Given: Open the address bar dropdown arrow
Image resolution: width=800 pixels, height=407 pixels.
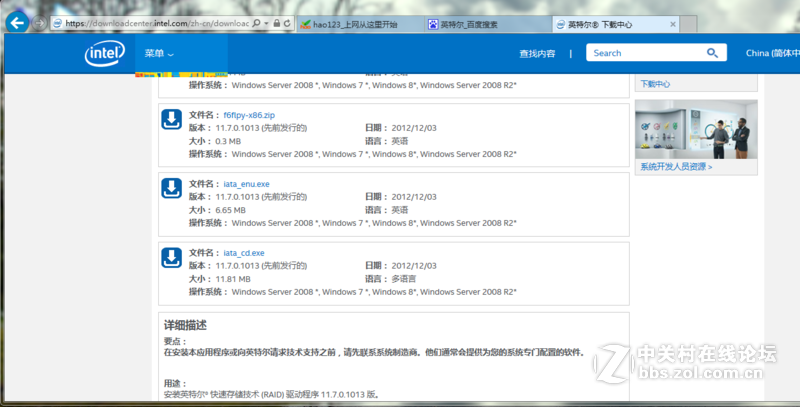Looking at the screenshot, I should click(x=266, y=23).
